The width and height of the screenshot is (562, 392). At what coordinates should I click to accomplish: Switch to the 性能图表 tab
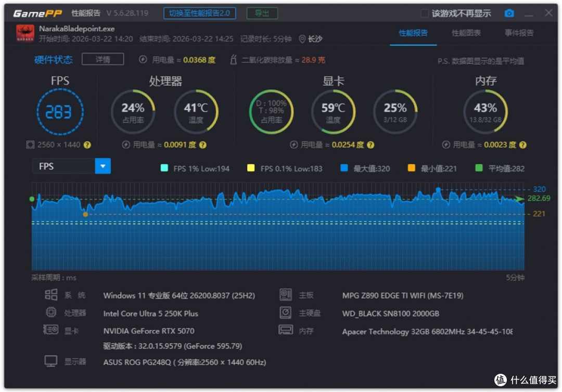466,33
